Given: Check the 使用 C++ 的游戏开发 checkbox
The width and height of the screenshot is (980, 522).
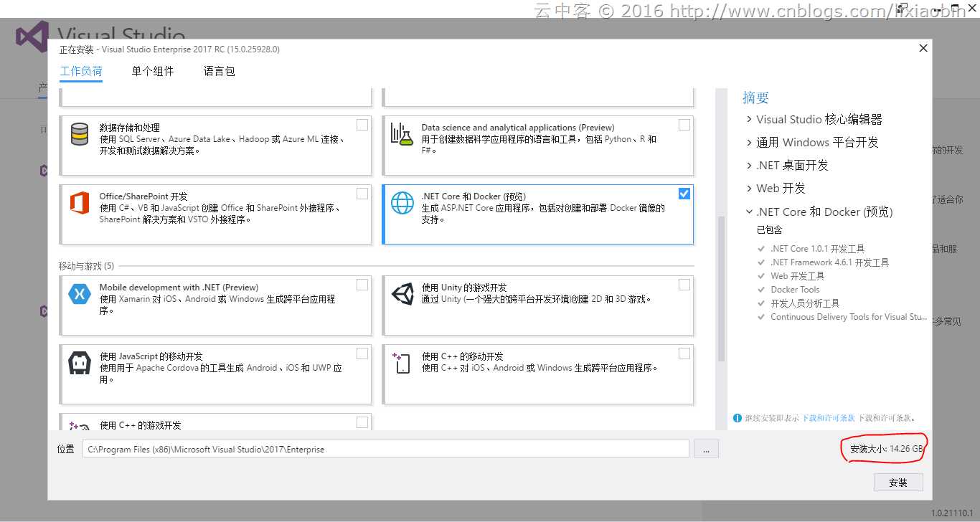Looking at the screenshot, I should point(362,422).
